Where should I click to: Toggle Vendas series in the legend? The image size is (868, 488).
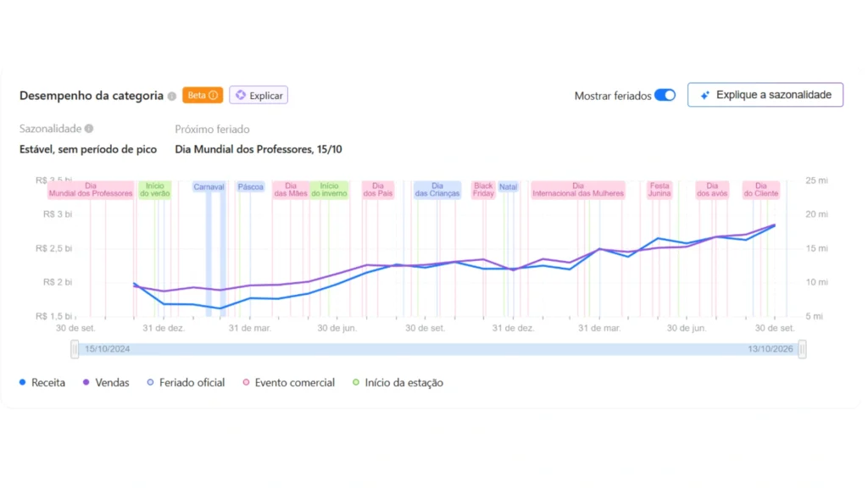click(106, 382)
